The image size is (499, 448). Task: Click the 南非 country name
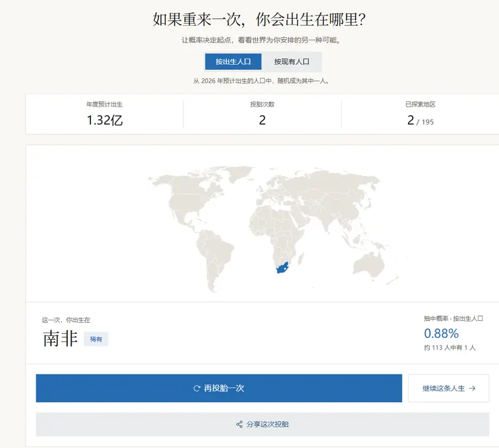click(60, 338)
